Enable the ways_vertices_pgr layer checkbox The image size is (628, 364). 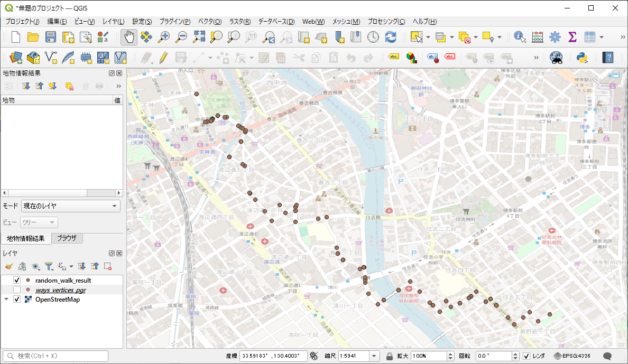pyautogui.click(x=17, y=290)
